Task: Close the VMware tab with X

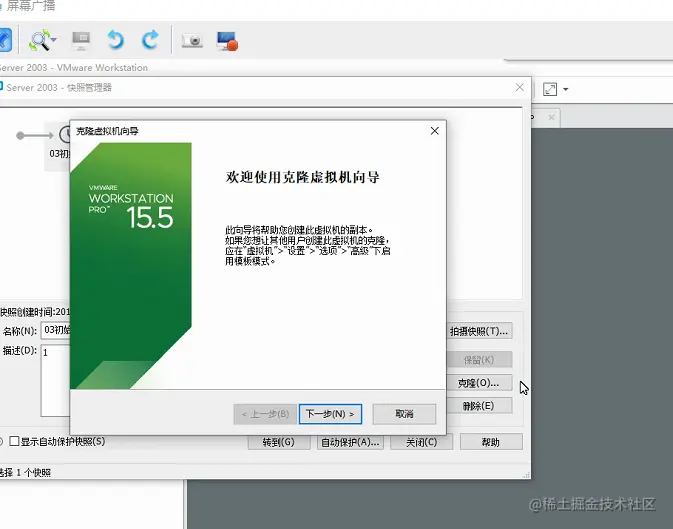Action: coord(552,117)
